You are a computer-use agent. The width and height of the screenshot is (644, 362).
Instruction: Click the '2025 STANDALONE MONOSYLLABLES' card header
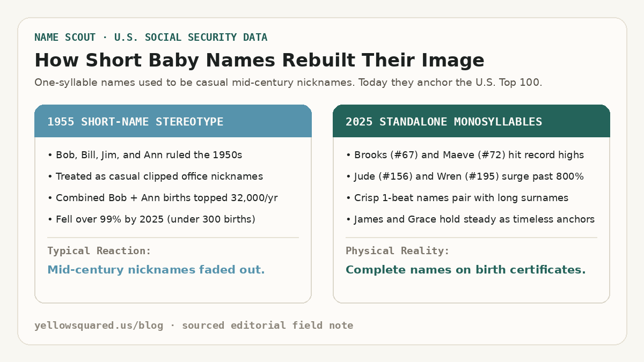(471, 122)
